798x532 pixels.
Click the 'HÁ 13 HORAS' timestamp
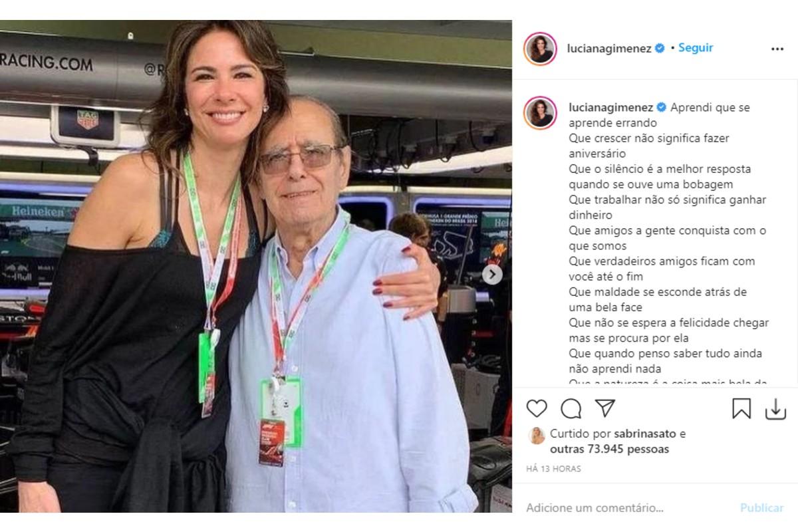click(553, 469)
